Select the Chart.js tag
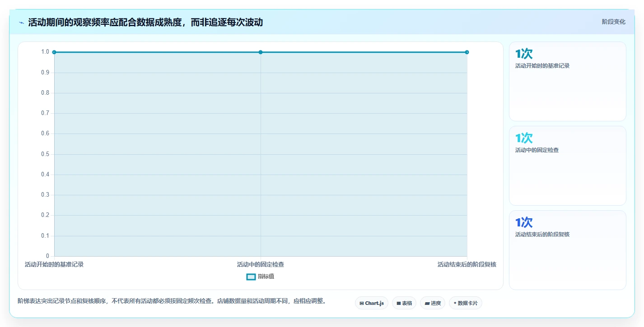Viewport: 644px width, 327px height. [x=372, y=303]
